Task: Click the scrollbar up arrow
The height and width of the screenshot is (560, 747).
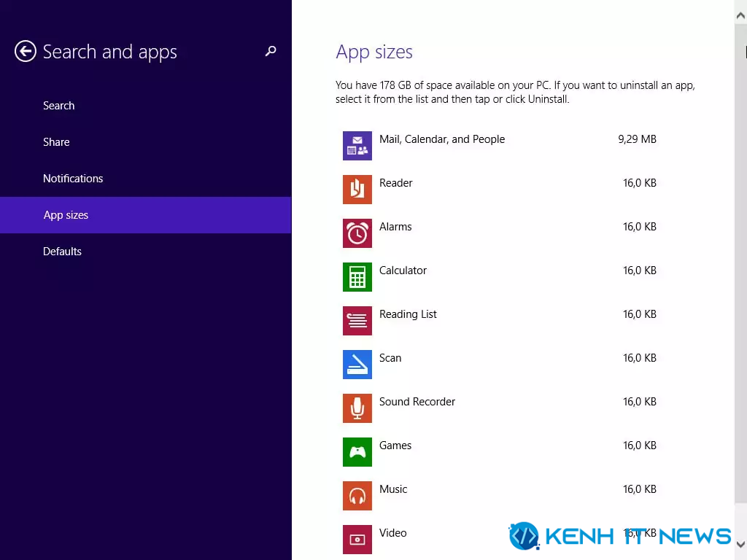Action: tap(741, 15)
